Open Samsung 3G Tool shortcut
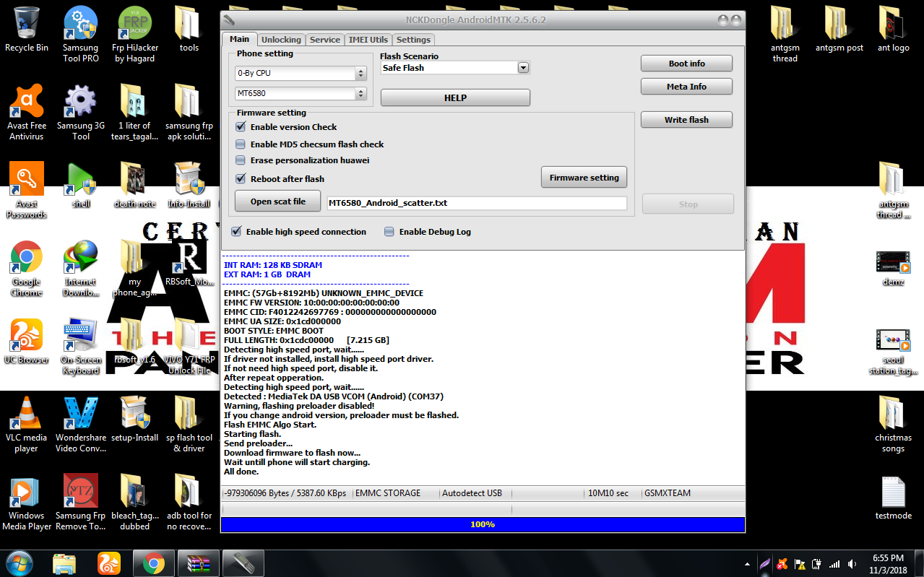924x577 pixels. click(80, 113)
